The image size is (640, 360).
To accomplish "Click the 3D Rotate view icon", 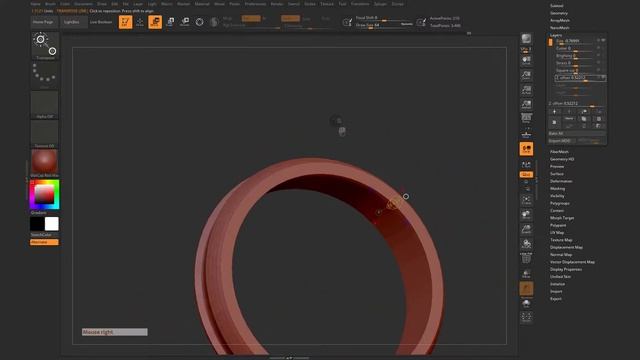I will pos(526,244).
